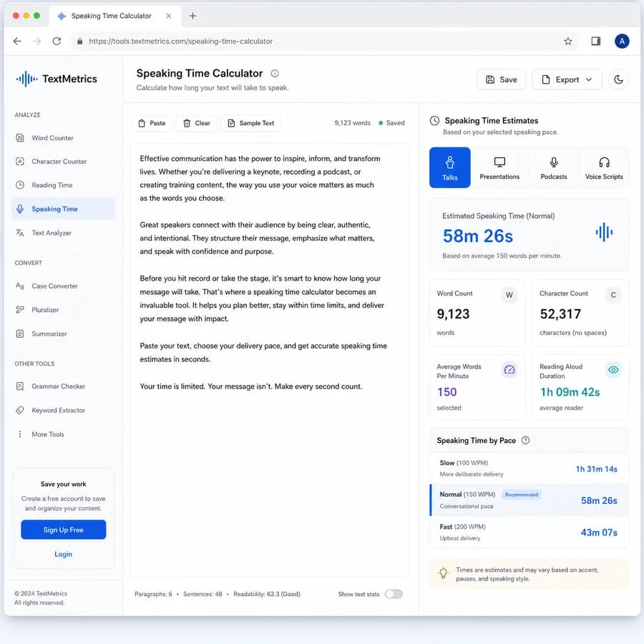Image resolution: width=644 pixels, height=644 pixels.
Task: Go back in browser history
Action: pos(17,41)
